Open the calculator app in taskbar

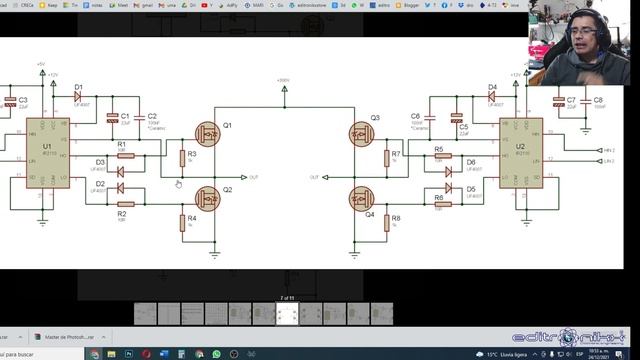(182, 354)
